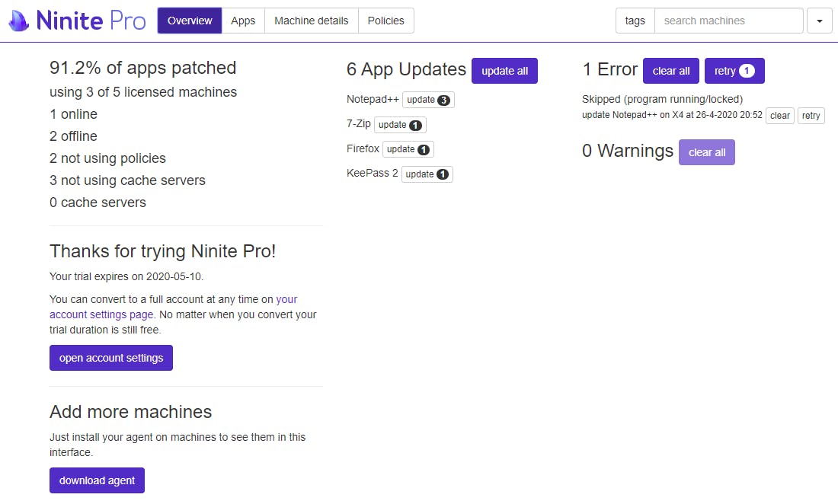Image resolution: width=838 pixels, height=504 pixels.
Task: Click the Ninite Pro logo icon
Action: [18, 21]
